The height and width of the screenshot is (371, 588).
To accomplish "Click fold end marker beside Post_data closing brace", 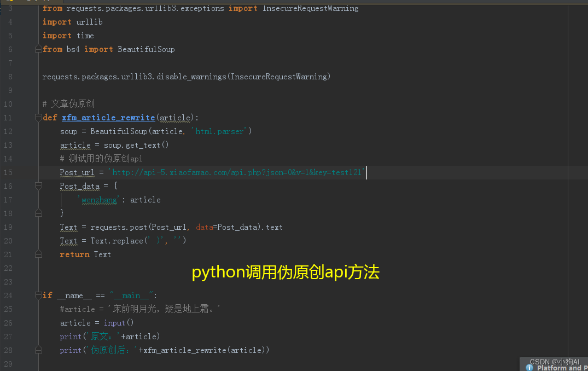I will coord(38,213).
